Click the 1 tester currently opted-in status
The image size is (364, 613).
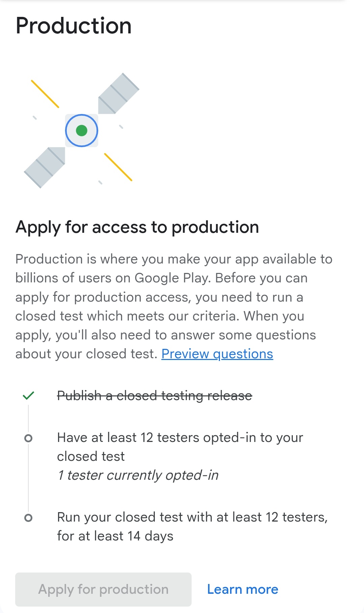(138, 475)
